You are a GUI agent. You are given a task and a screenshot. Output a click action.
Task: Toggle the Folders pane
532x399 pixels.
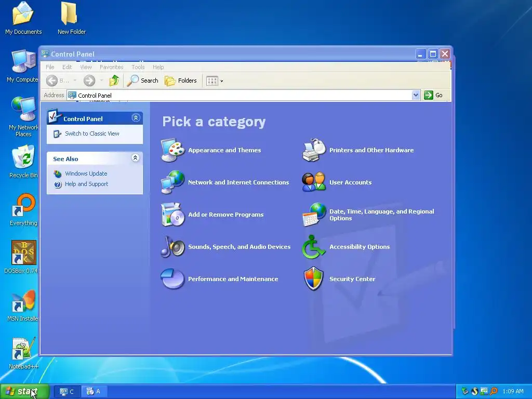click(180, 81)
